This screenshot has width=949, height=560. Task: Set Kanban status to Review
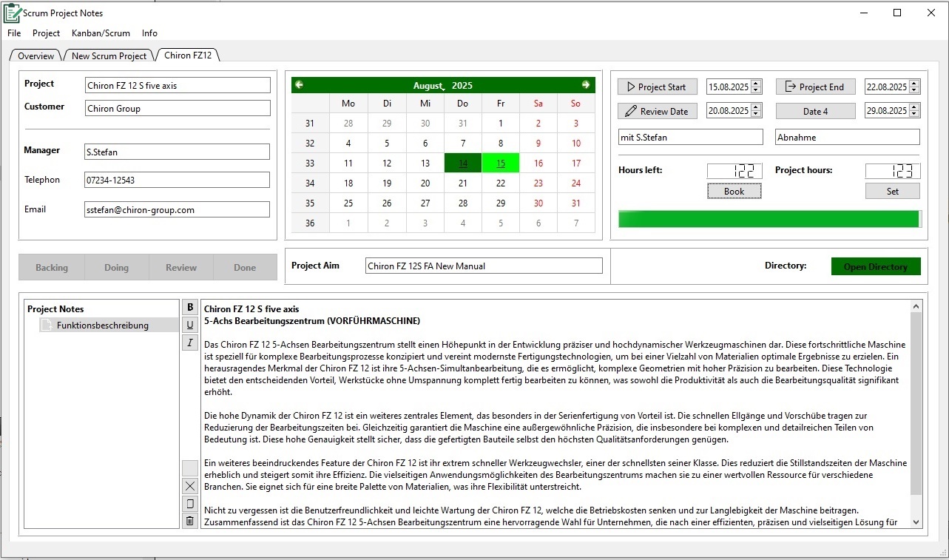pos(181,268)
